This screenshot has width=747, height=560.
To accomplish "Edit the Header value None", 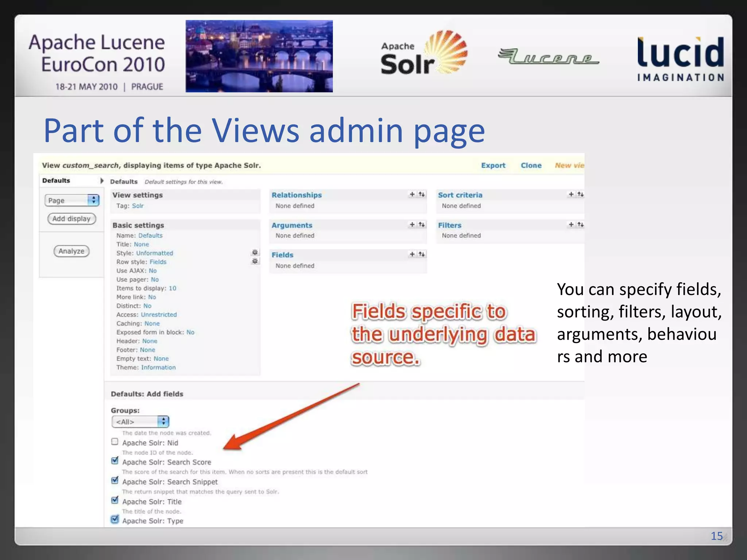I will coord(150,341).
